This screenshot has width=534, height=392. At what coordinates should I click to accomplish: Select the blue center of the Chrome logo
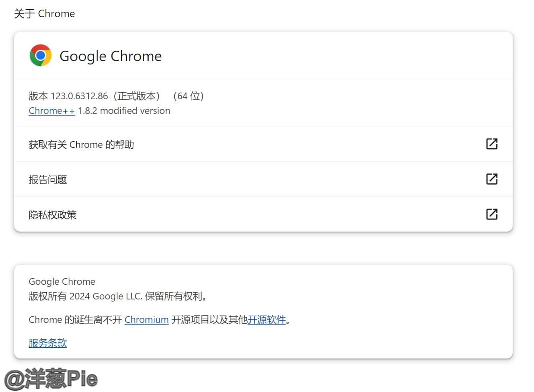[x=40, y=55]
